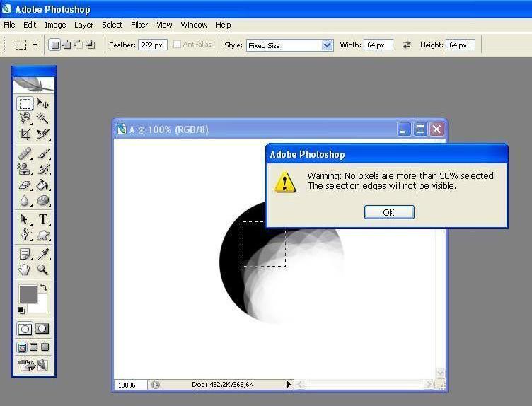Open the File menu
Image resolution: width=532 pixels, height=406 pixels.
tap(9, 25)
